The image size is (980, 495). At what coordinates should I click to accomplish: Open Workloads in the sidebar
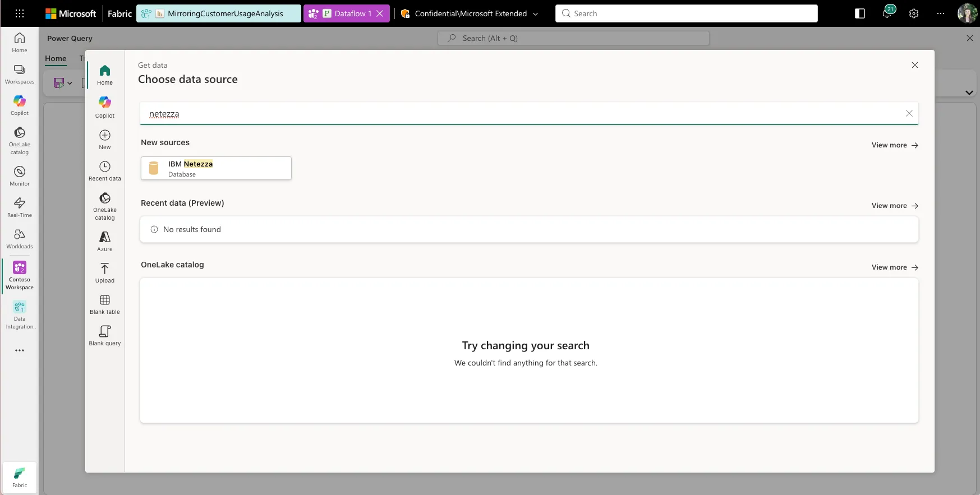point(20,238)
